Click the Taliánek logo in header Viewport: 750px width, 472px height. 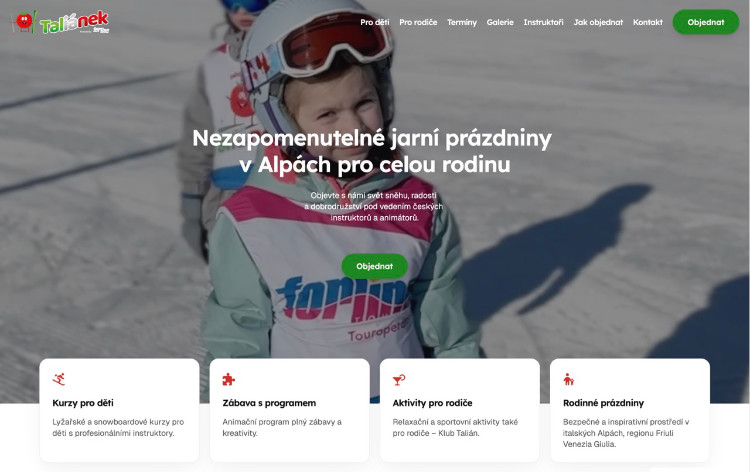pos(61,22)
